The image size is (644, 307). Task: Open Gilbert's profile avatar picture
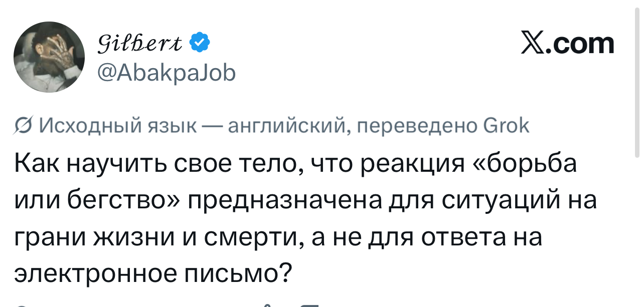click(49, 57)
